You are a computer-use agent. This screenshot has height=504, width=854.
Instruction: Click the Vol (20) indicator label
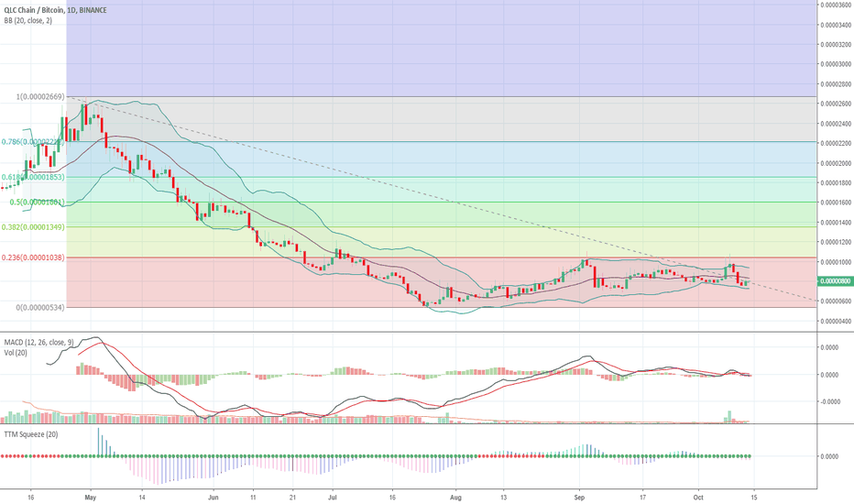tap(16, 353)
